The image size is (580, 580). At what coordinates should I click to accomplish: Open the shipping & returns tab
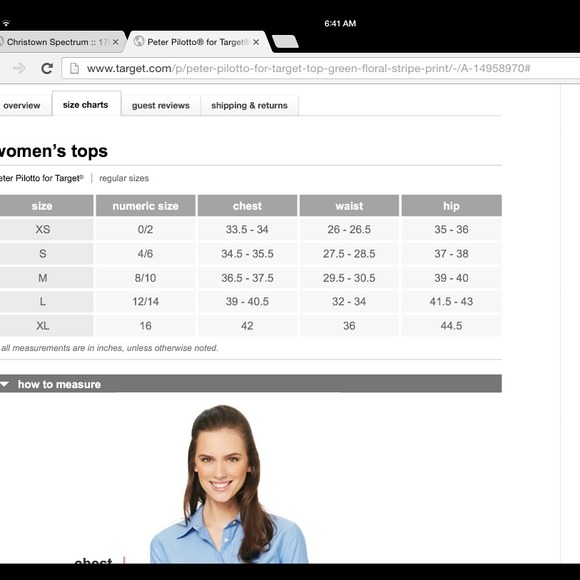click(249, 105)
